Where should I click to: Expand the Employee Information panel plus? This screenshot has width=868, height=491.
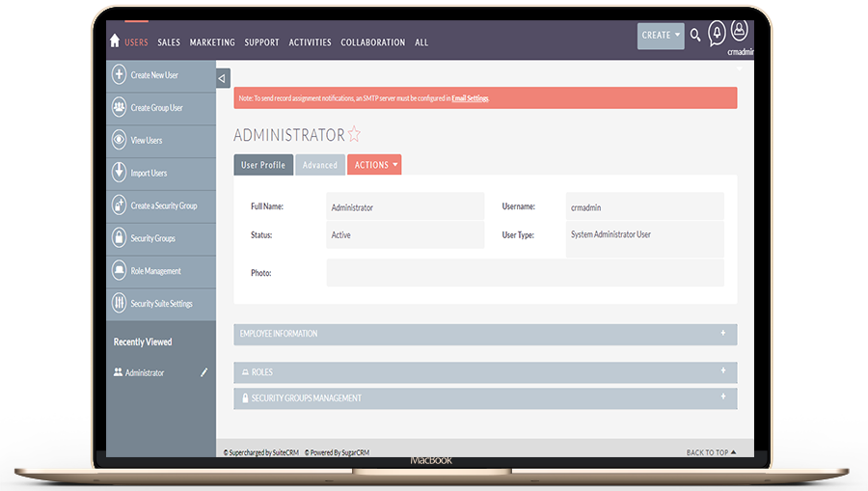pyautogui.click(x=723, y=333)
